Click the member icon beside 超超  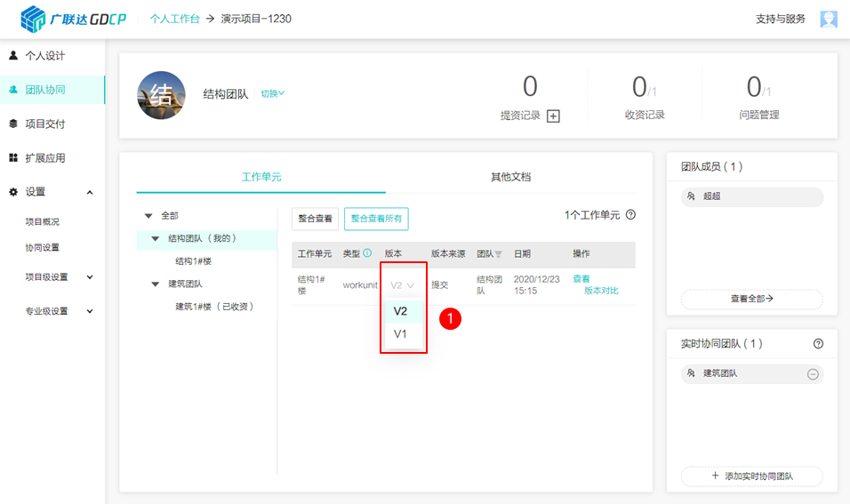691,196
